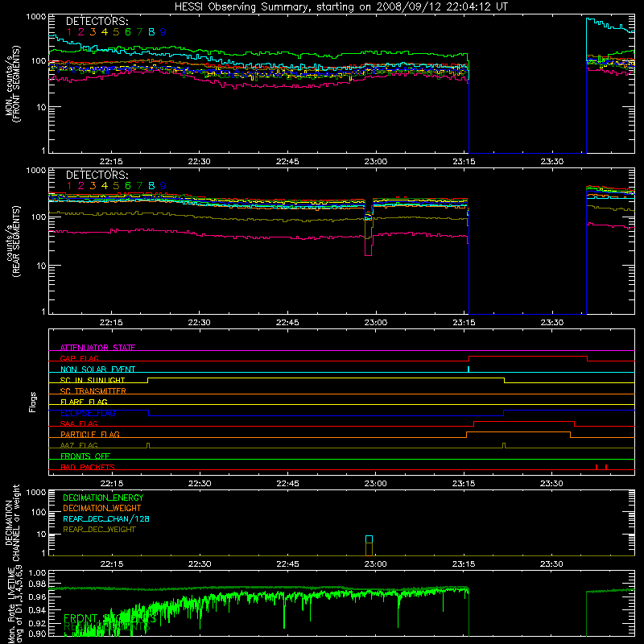
Task: Click the 0.94 tick on livetime axis
Action: click(37, 610)
